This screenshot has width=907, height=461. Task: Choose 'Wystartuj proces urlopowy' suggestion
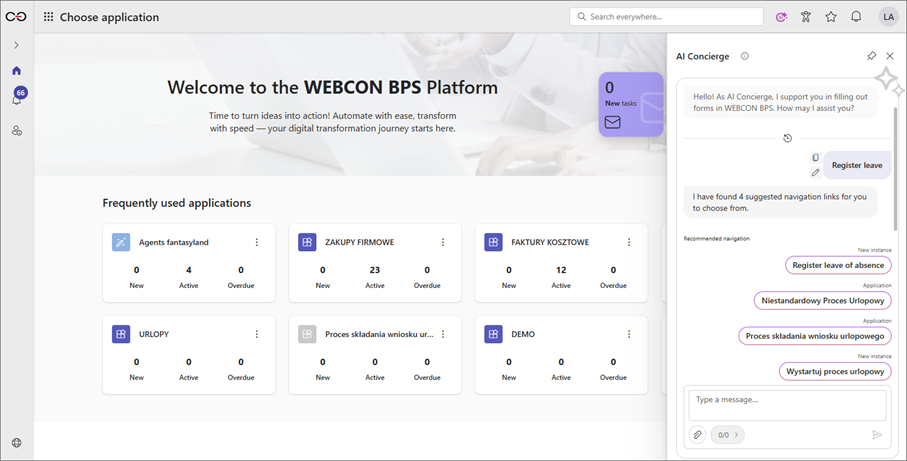pyautogui.click(x=835, y=371)
